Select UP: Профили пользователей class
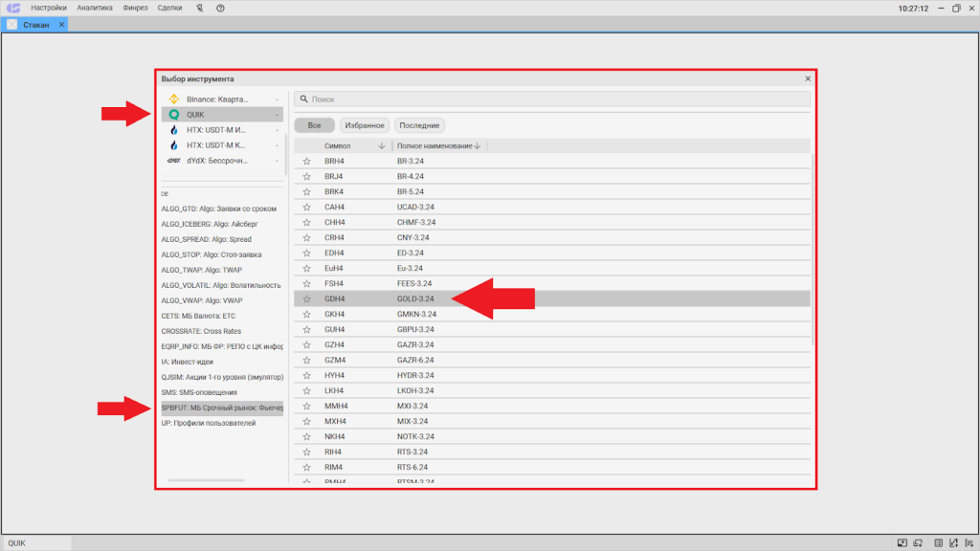This screenshot has height=551, width=980. pos(208,423)
